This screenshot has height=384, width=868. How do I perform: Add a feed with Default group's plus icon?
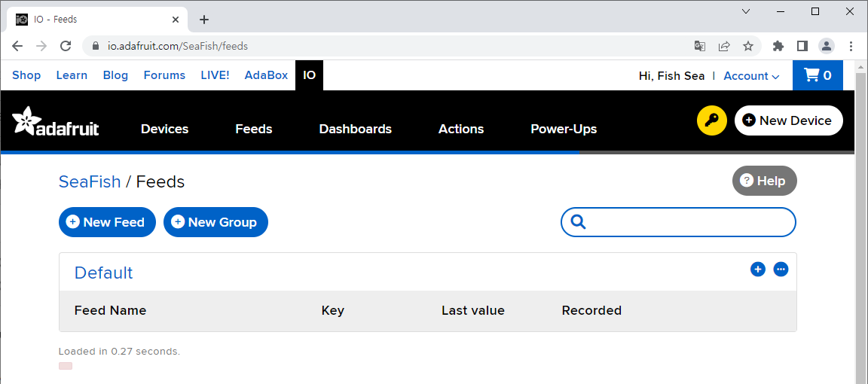pyautogui.click(x=758, y=270)
